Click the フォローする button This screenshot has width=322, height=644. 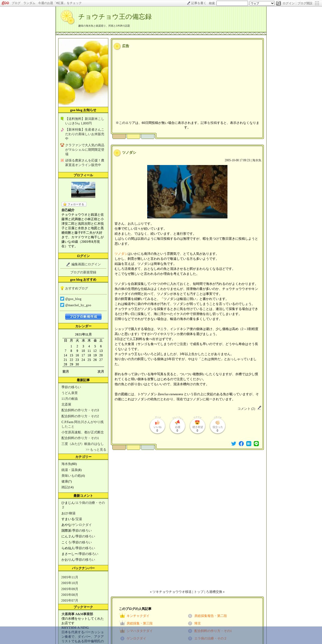tap(74, 204)
